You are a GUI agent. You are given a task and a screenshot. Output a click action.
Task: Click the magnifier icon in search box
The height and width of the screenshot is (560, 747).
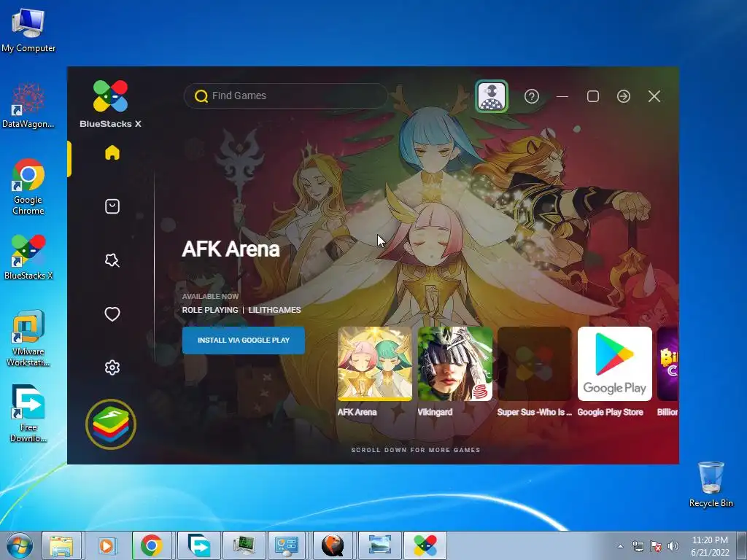201,96
